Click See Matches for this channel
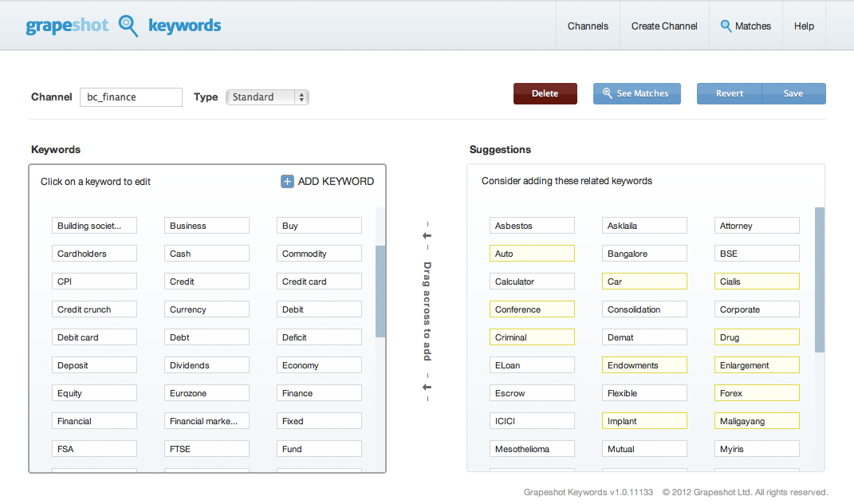 pyautogui.click(x=636, y=93)
